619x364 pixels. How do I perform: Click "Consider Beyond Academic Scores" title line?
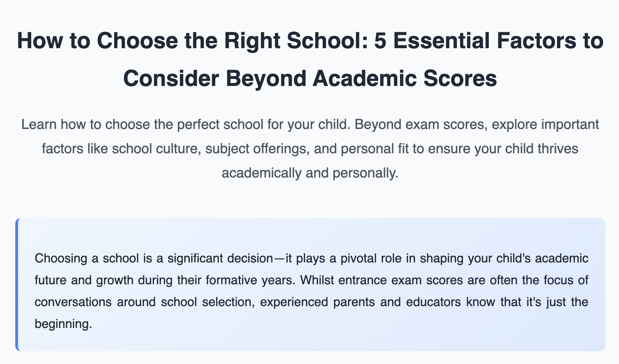coord(310,78)
